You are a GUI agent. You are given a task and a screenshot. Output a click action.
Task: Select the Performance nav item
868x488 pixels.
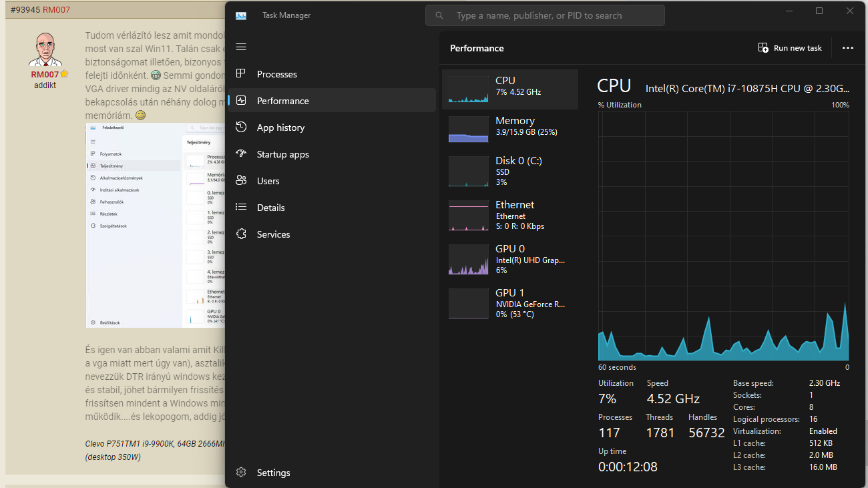click(332, 101)
